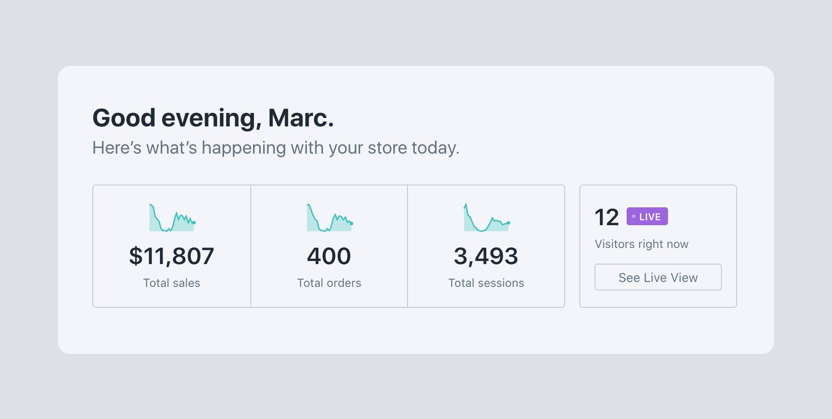The width and height of the screenshot is (832, 419).
Task: Open the See Live View button
Action: click(658, 277)
